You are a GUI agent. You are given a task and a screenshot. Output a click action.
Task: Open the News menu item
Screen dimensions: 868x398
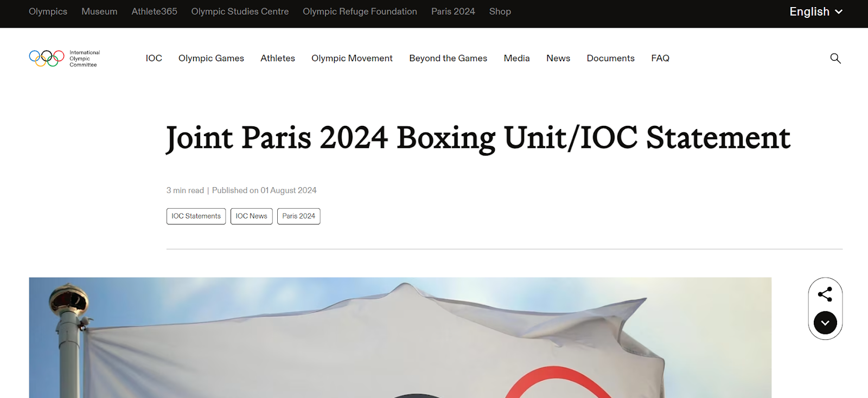point(558,58)
